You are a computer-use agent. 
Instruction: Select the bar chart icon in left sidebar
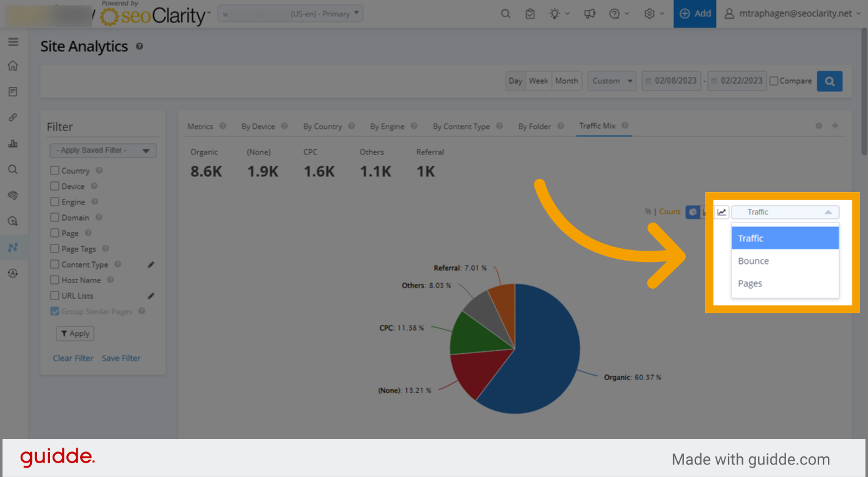[14, 143]
